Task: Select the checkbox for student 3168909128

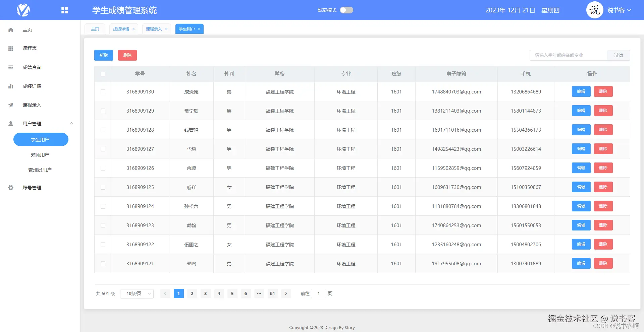Action: (x=103, y=130)
